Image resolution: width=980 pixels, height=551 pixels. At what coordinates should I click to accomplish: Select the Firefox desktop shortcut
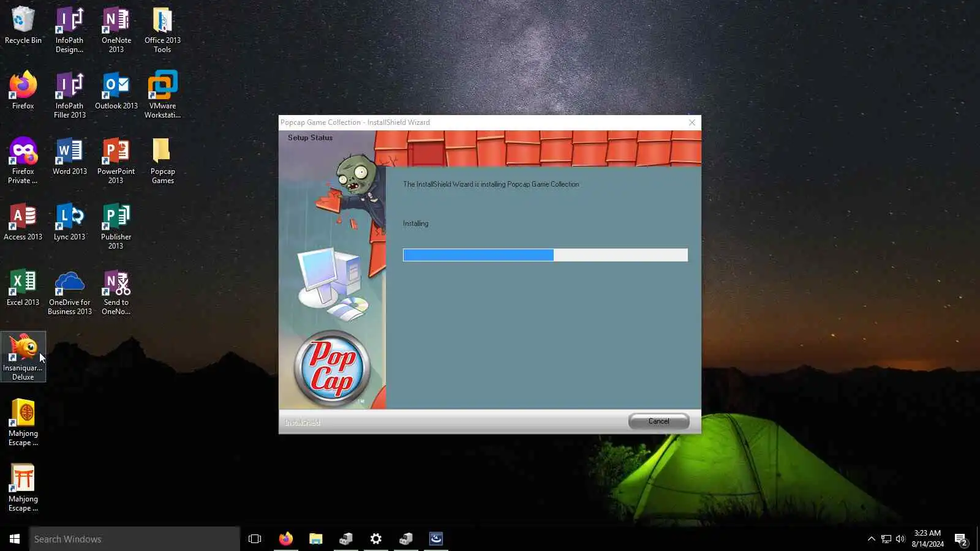pos(23,91)
